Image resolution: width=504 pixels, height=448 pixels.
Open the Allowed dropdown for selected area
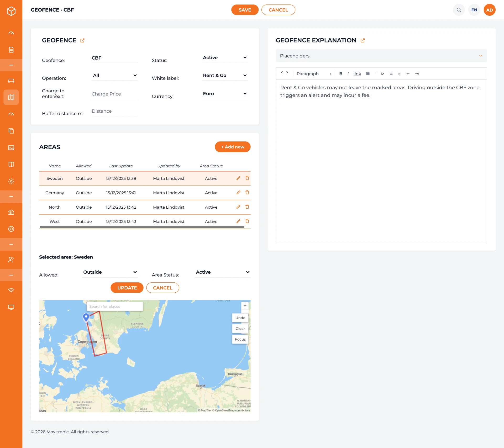point(110,272)
